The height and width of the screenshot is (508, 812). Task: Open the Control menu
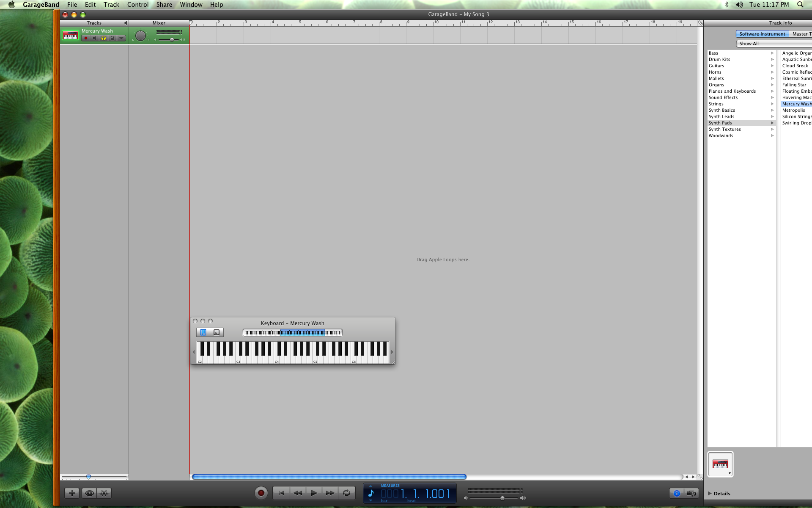[138, 5]
